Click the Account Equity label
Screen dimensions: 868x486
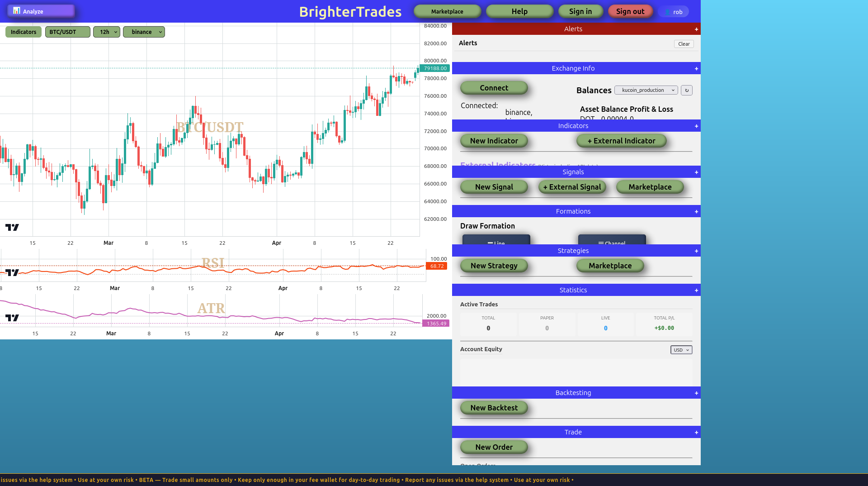click(x=481, y=349)
